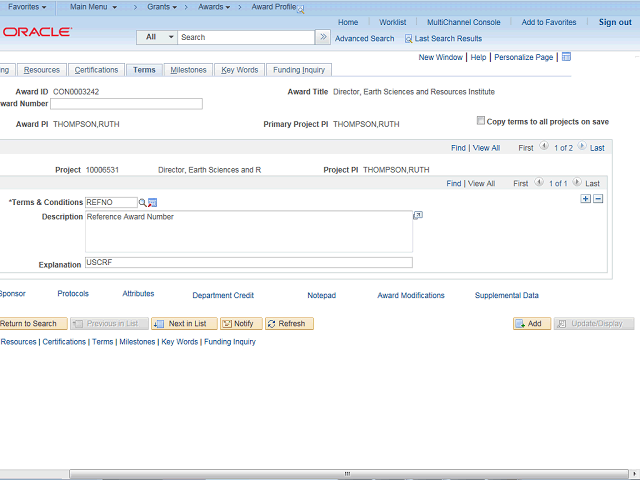Image resolution: width=640 pixels, height=480 pixels.
Task: Show next terms row arrow near 1 of 1
Action: point(577,182)
